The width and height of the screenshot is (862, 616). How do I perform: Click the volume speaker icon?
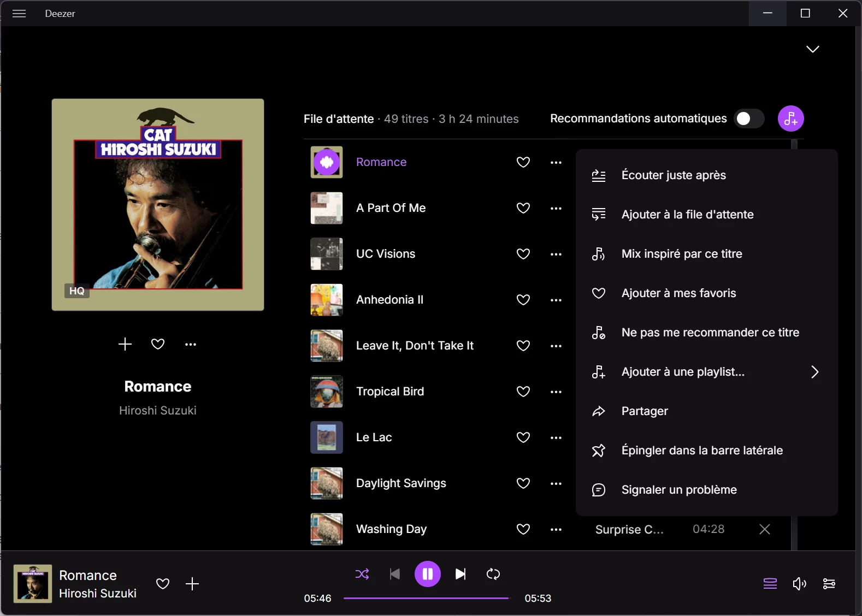800,584
